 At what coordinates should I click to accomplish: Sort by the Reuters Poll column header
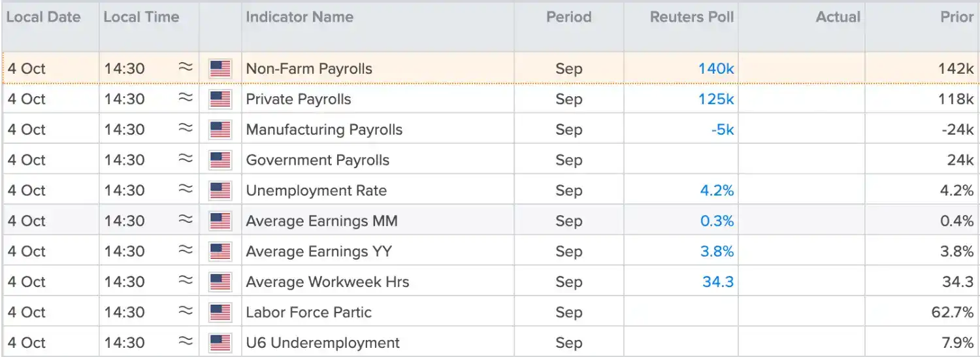pos(692,17)
